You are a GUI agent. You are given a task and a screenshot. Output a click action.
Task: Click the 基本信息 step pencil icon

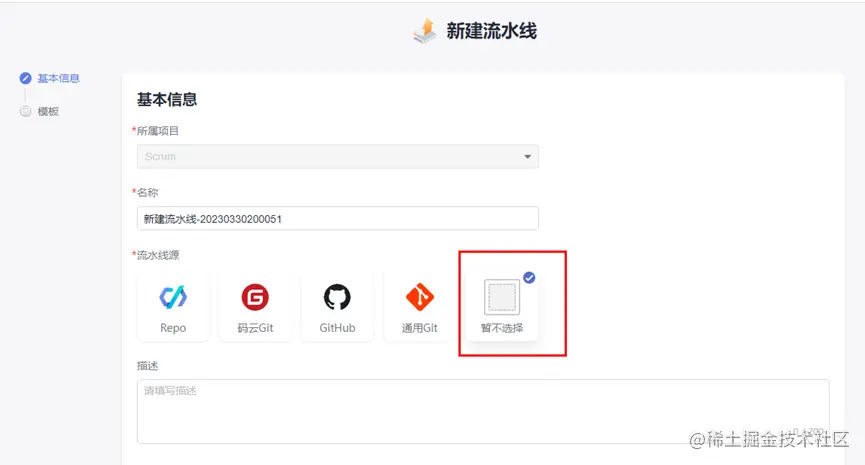(25, 78)
